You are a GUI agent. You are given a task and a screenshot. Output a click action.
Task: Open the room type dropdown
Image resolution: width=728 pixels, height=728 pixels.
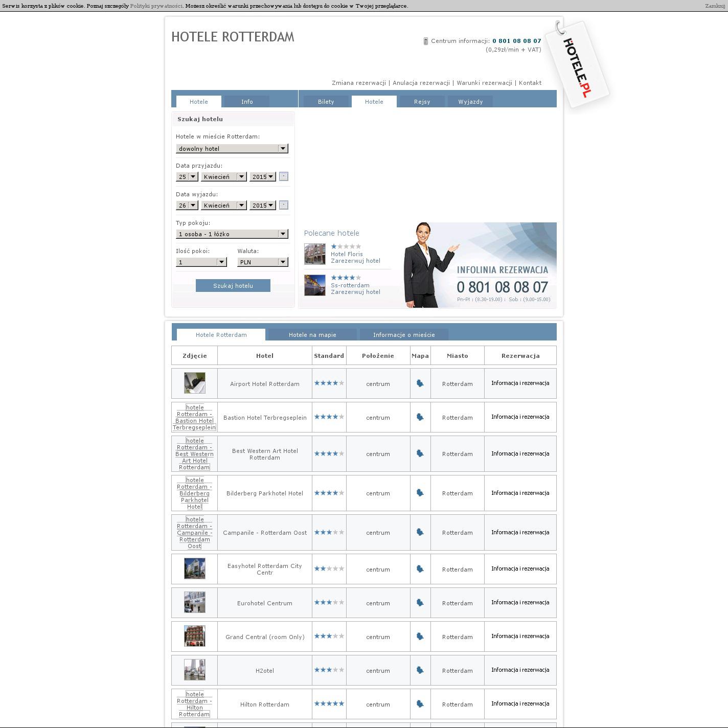232,234
